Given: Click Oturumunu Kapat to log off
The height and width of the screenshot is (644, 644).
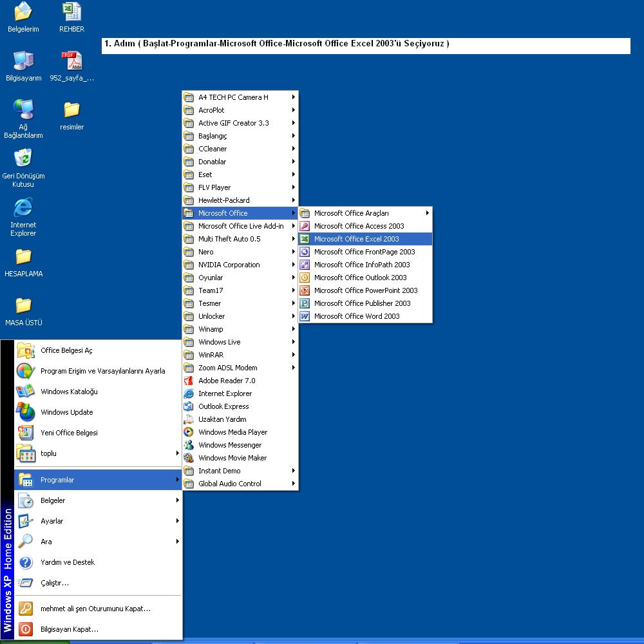Looking at the screenshot, I should tap(95, 609).
